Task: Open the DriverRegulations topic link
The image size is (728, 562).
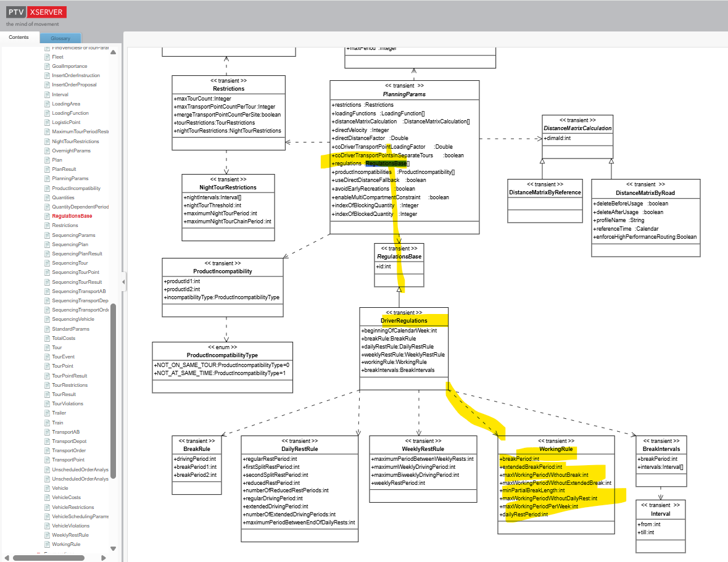Action: (x=403, y=321)
